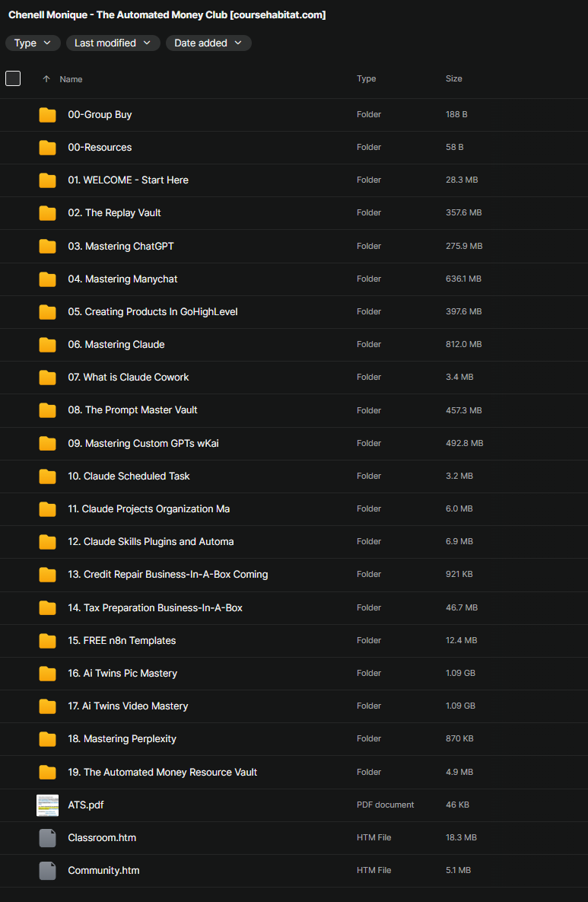Open 02. The Replay Vault folder name

point(114,213)
